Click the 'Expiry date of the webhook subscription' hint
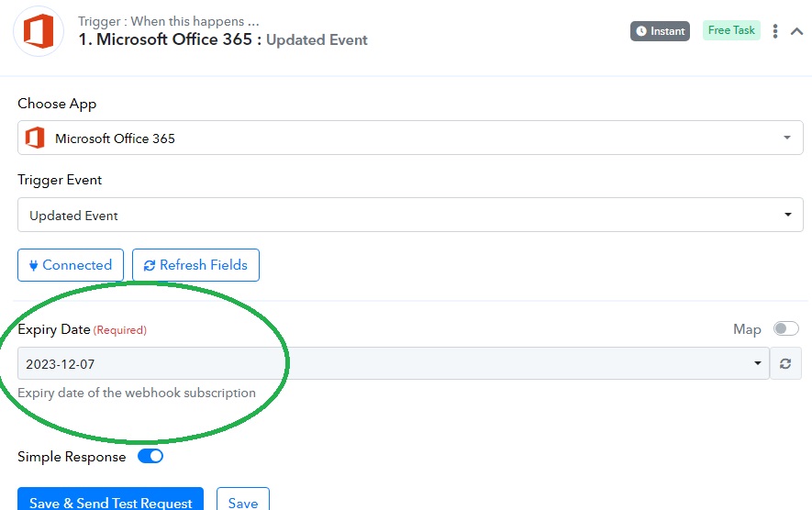Image resolution: width=812 pixels, height=510 pixels. point(137,393)
